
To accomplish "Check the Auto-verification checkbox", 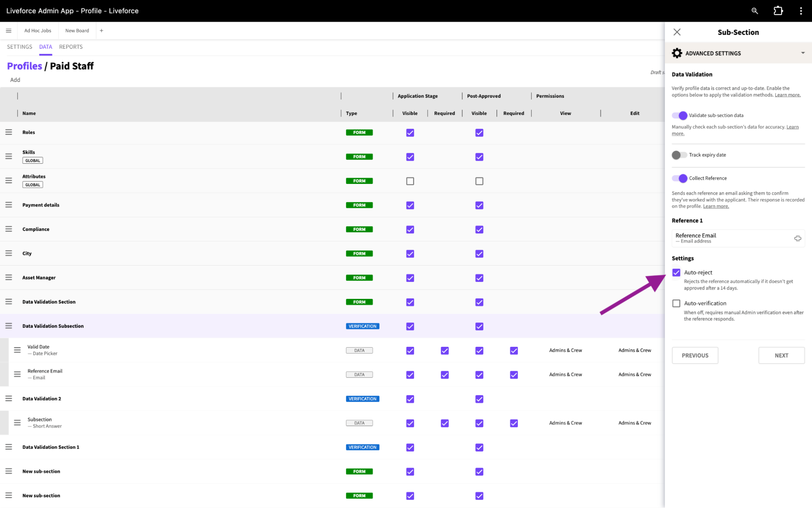I will pyautogui.click(x=676, y=303).
